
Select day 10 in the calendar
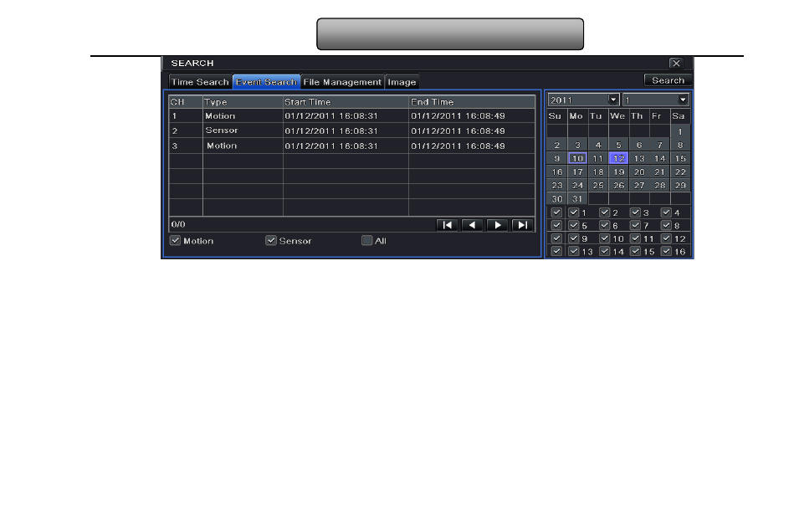click(577, 158)
